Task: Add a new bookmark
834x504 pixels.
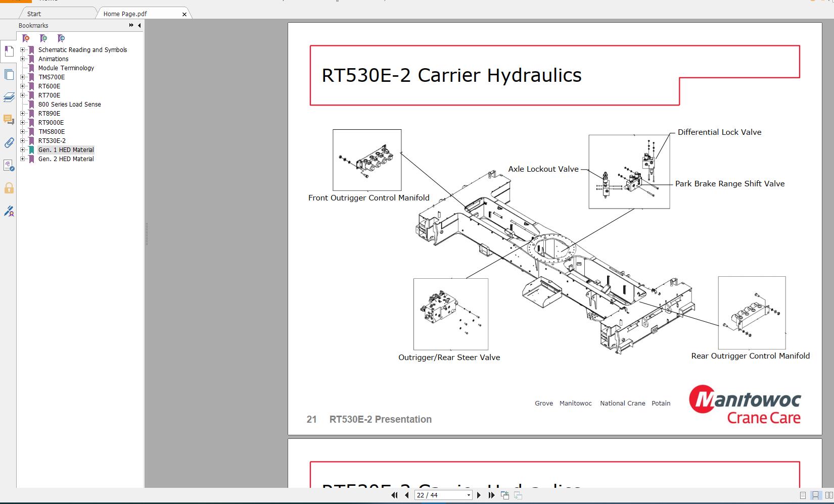Action: point(44,38)
